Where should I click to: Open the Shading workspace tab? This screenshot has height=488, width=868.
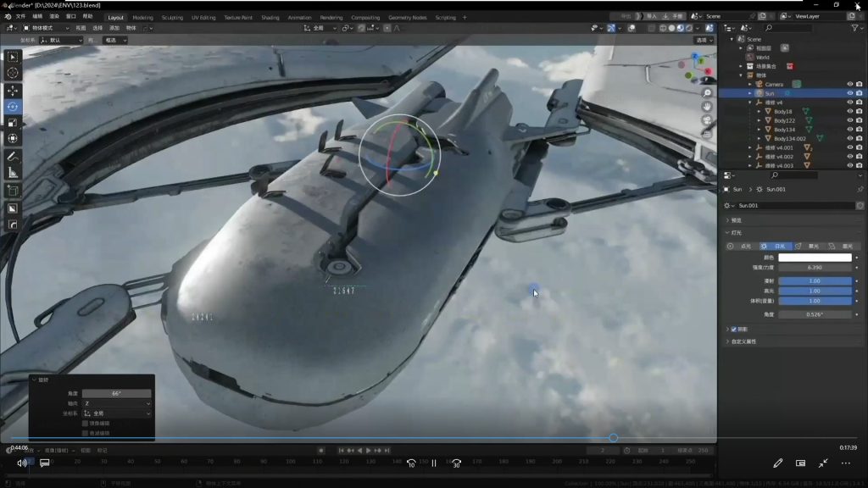pyautogui.click(x=270, y=17)
